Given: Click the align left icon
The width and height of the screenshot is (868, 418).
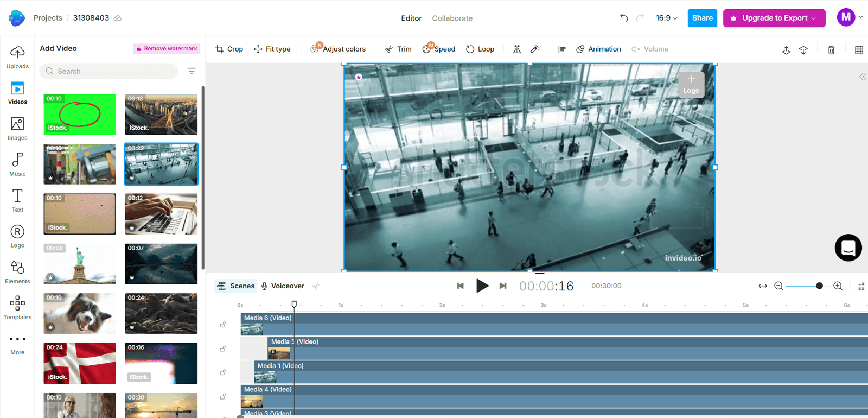Looking at the screenshot, I should click(562, 49).
